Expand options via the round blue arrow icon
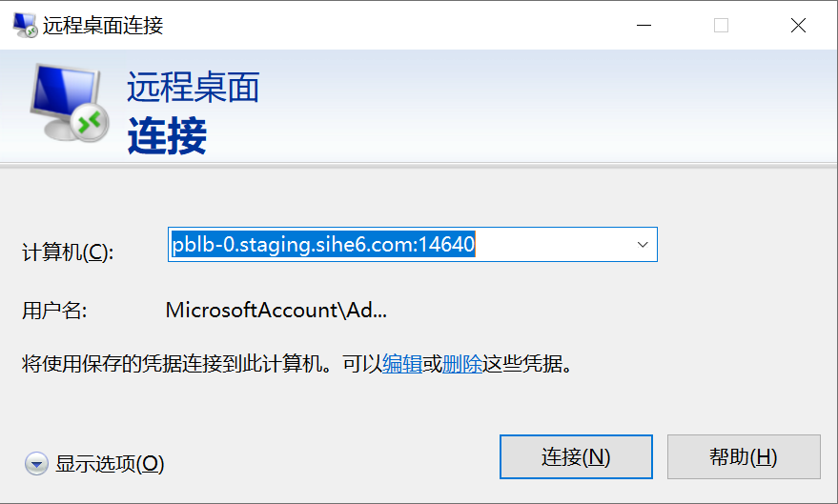838x504 pixels. (x=36, y=464)
